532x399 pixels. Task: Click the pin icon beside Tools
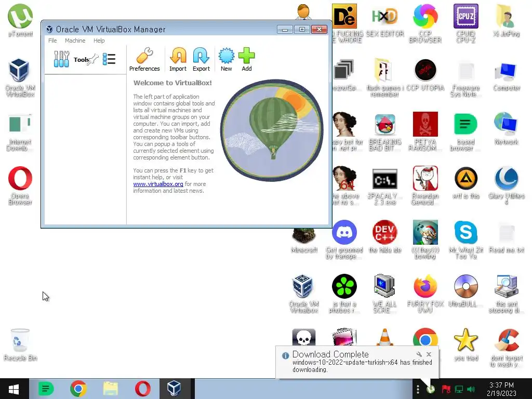pyautogui.click(x=93, y=60)
